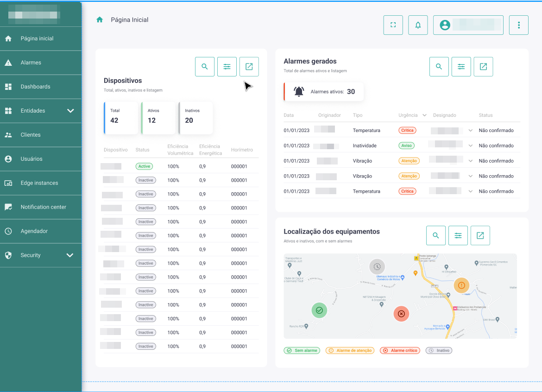Open search in Localização dos equipamentos panel
The width and height of the screenshot is (542, 392).
[x=436, y=235]
